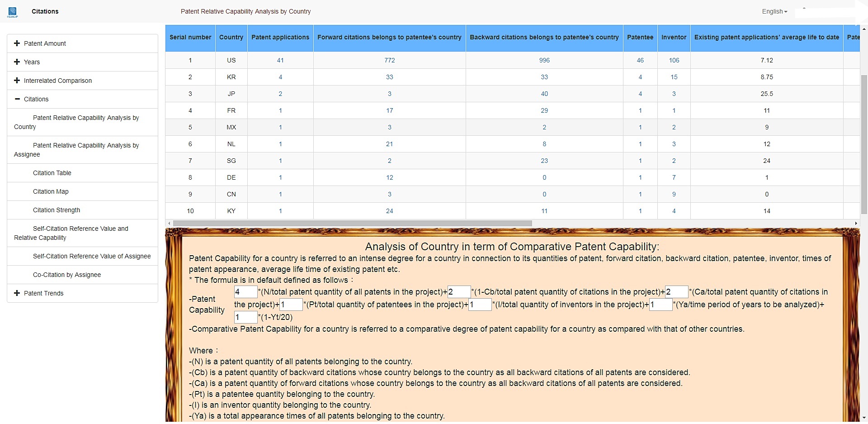Click page scrollbar down arrow
Image resolution: width=868 pixels, height=424 pixels.
(x=864, y=418)
